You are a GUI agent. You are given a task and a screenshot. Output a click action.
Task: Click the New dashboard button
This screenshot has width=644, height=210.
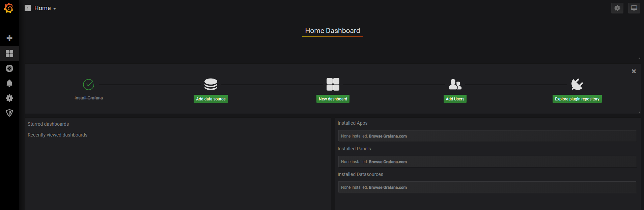(x=333, y=99)
